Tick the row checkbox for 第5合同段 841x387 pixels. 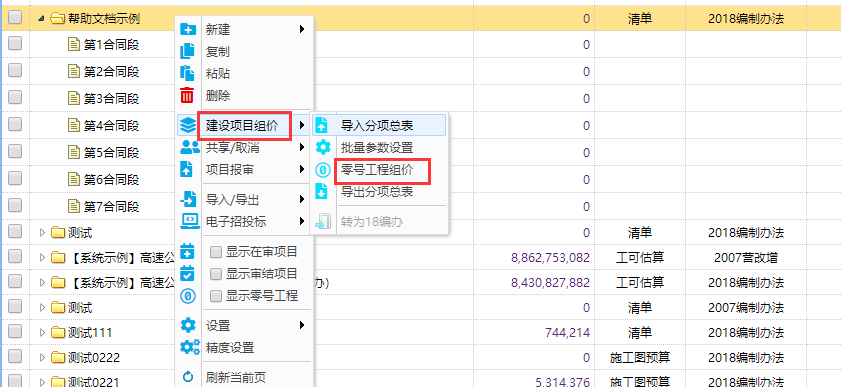(x=15, y=151)
